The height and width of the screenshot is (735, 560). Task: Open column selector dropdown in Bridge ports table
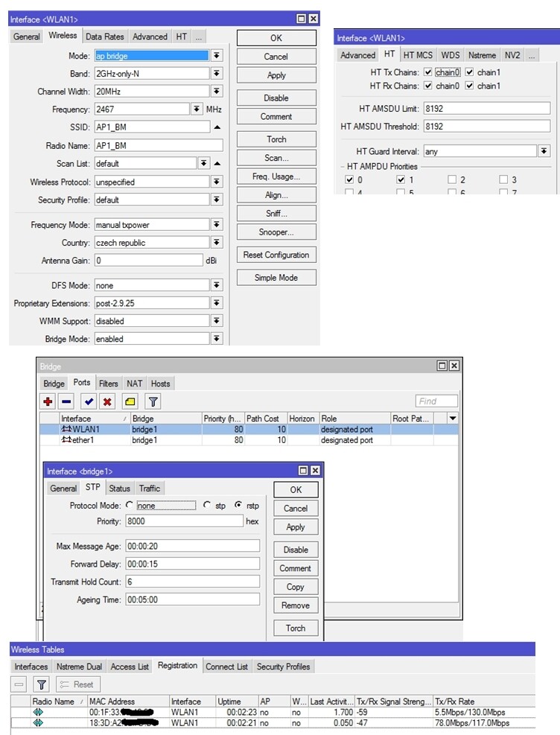pyautogui.click(x=453, y=418)
